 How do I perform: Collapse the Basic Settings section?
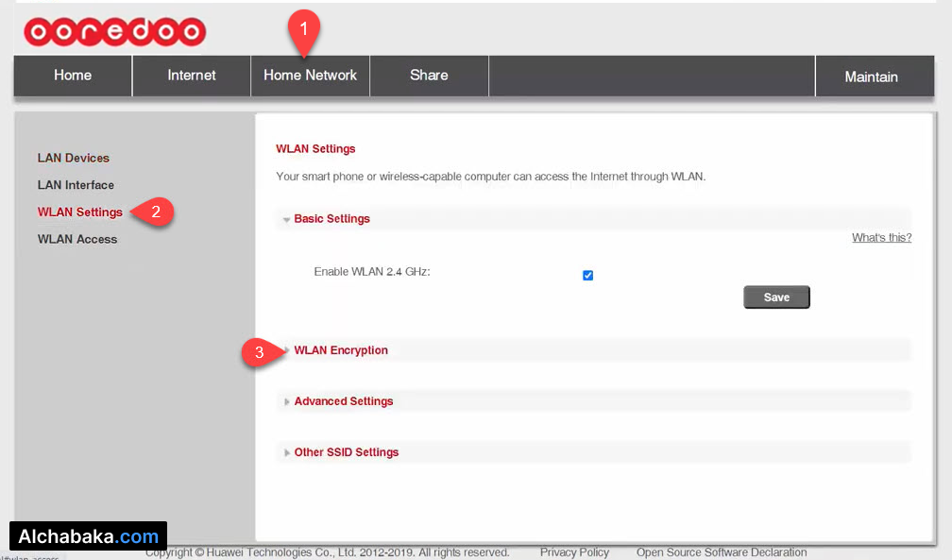330,218
